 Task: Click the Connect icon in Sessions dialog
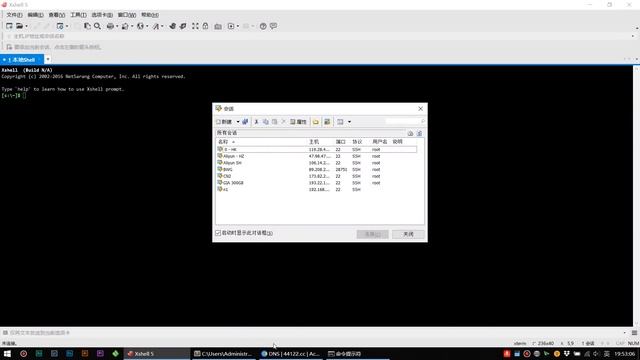245,122
